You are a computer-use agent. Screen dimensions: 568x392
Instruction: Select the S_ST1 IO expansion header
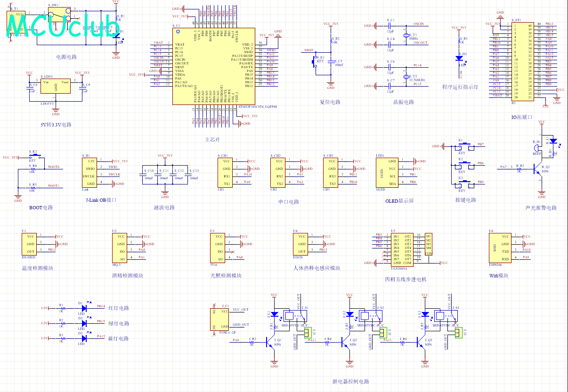(522, 61)
